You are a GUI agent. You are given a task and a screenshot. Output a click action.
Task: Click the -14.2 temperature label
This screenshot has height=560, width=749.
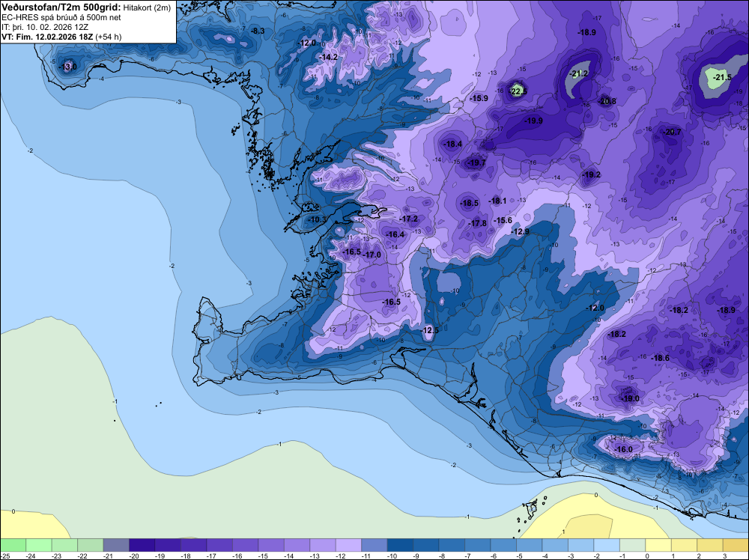coord(329,57)
